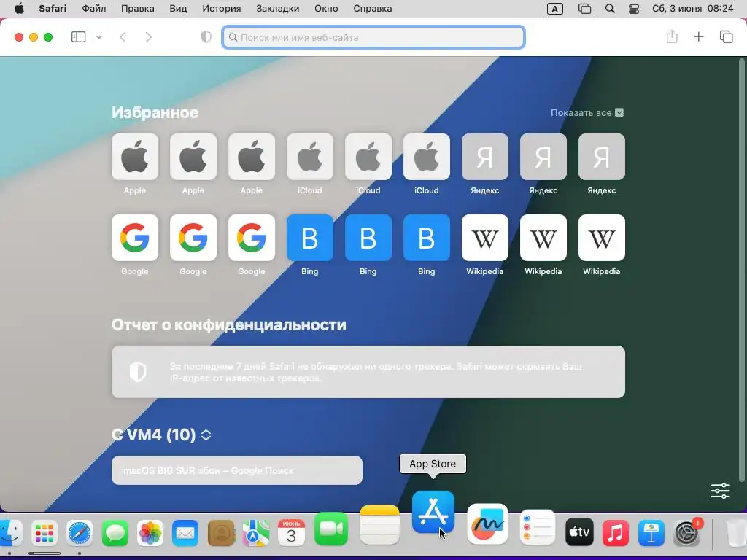Open the input source menu marked A
The image size is (747, 560).
(x=555, y=9)
